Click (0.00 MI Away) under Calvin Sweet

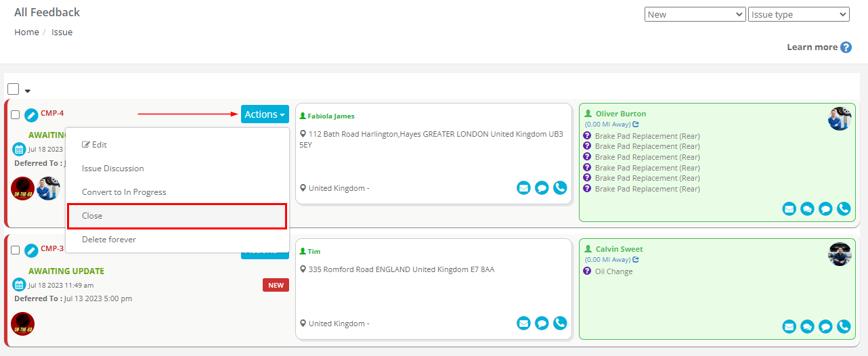click(x=607, y=260)
